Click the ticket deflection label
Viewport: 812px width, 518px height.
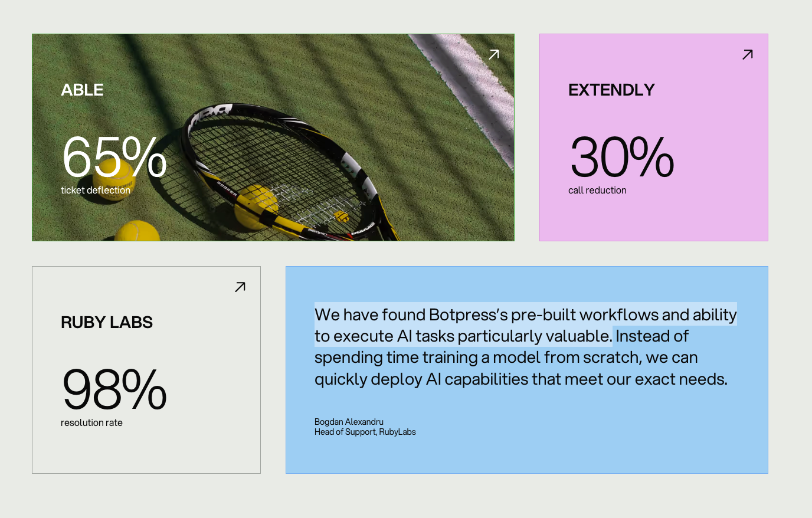click(96, 190)
